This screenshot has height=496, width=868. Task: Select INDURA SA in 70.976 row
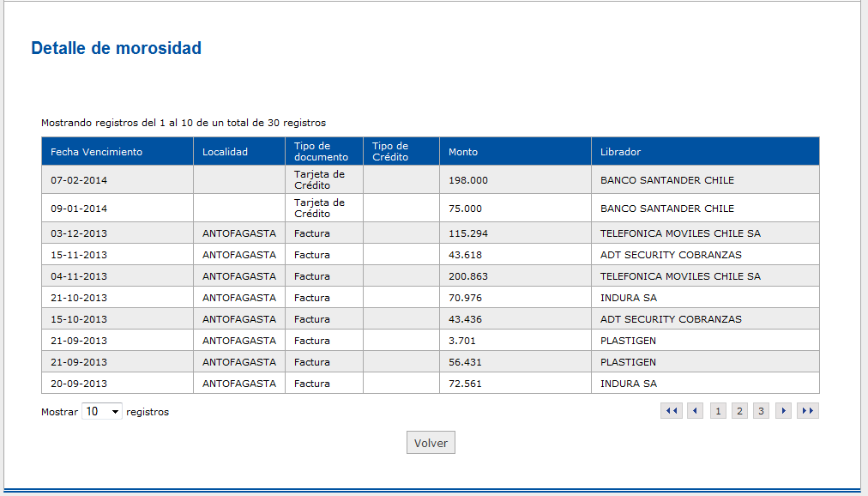click(629, 298)
